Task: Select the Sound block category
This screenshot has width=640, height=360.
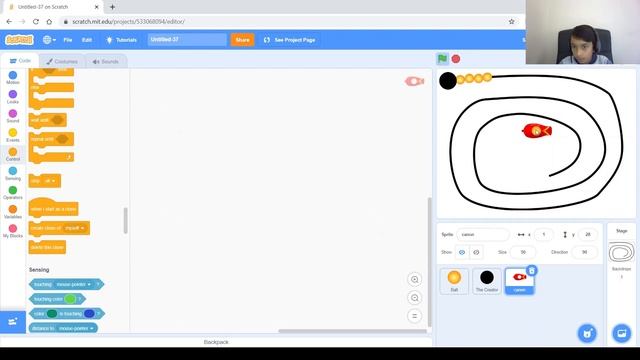Action: coord(13,116)
